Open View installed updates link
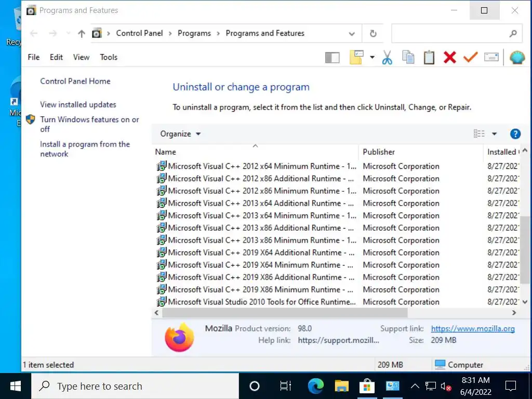 point(78,104)
